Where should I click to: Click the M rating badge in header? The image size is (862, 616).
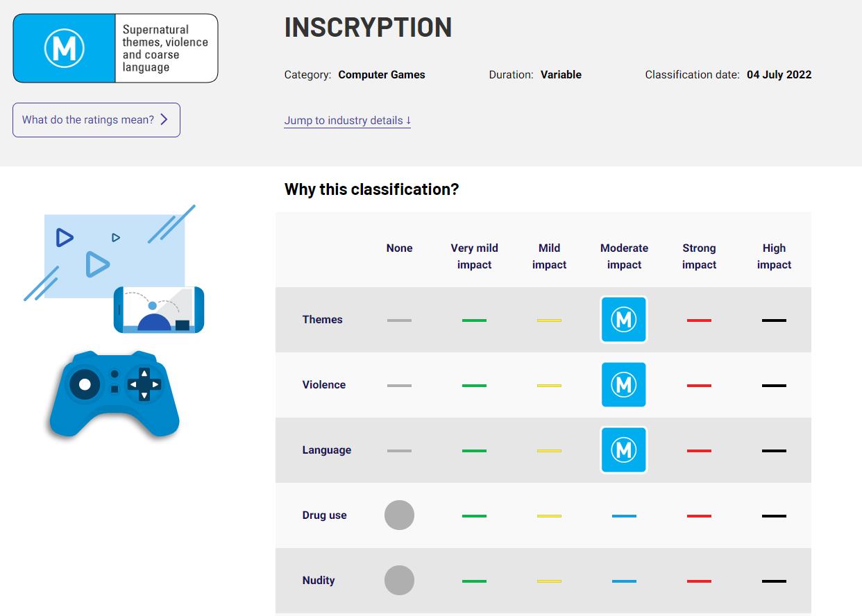coord(65,49)
